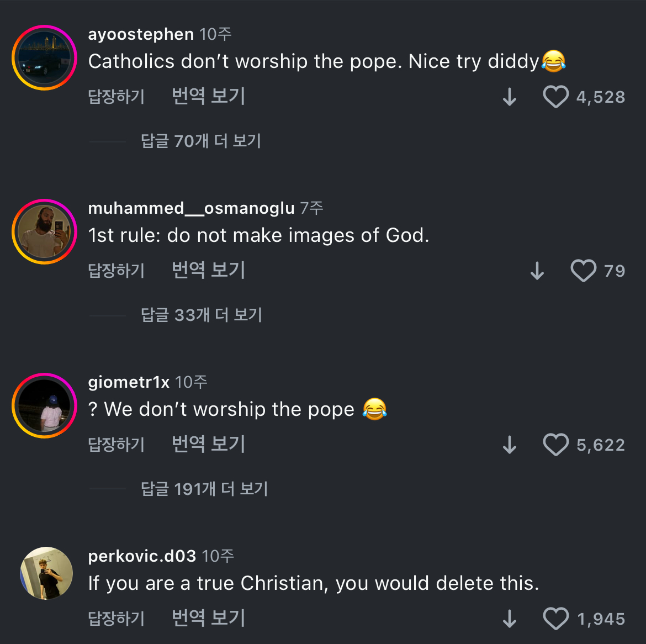This screenshot has width=646, height=644.
Task: Heart the perkovic.d03 comment
Action: (555, 619)
